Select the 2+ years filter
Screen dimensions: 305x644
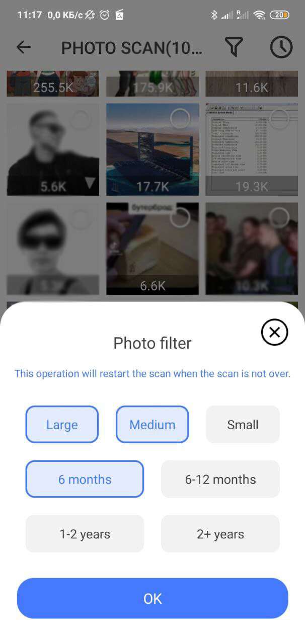coord(220,534)
